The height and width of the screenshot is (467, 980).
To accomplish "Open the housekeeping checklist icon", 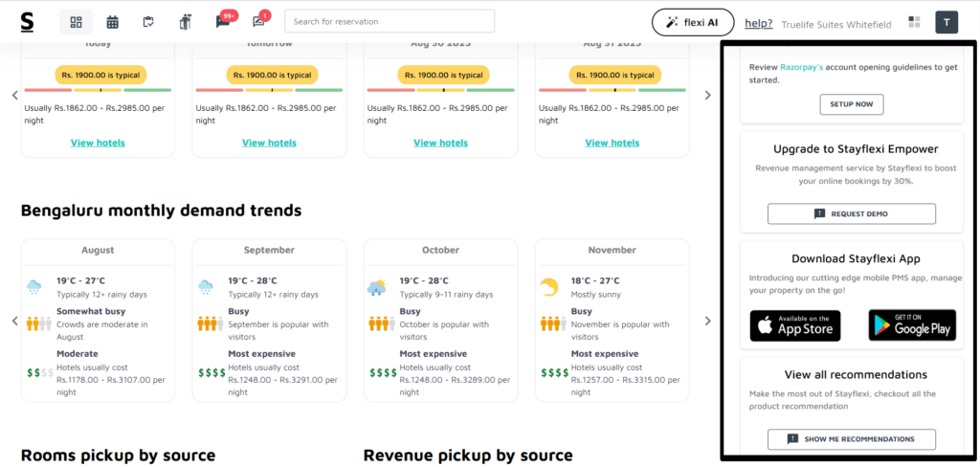I will point(148,22).
